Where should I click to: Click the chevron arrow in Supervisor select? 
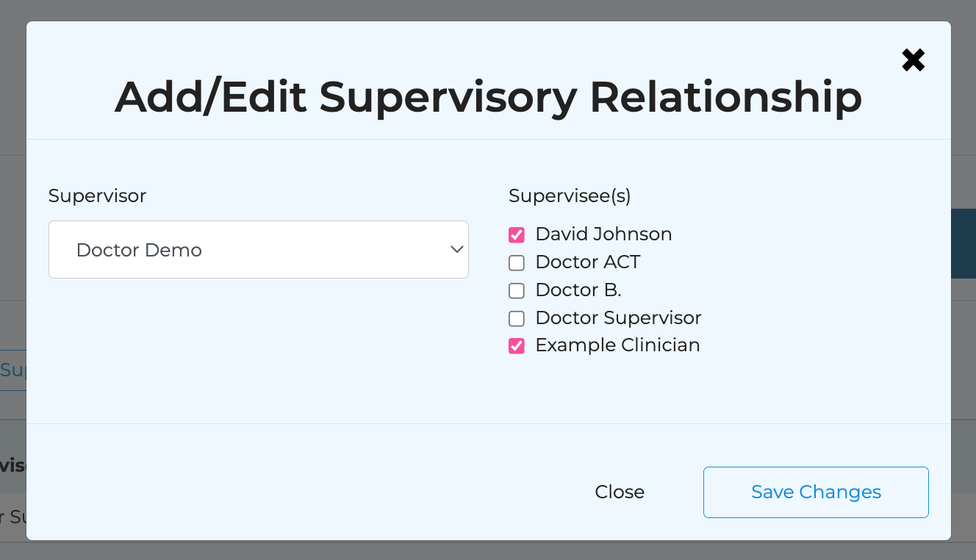pos(456,250)
